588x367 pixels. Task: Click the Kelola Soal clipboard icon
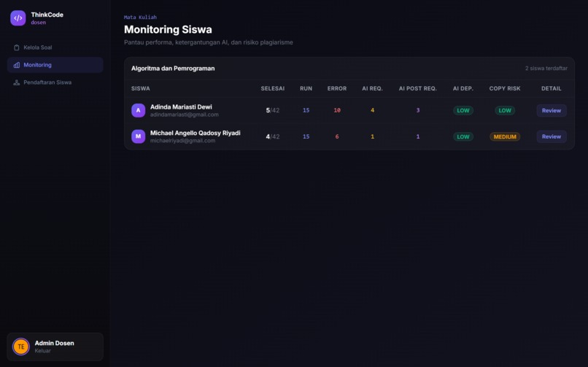point(17,47)
